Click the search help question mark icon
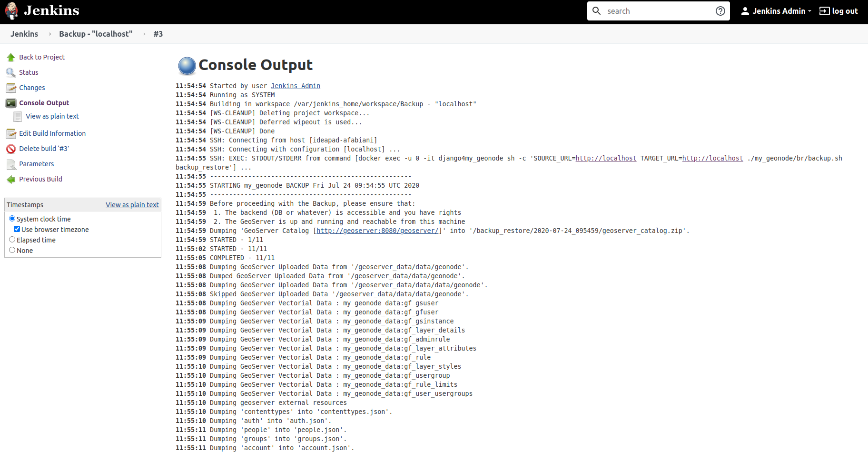This screenshot has height=453, width=868. click(720, 11)
